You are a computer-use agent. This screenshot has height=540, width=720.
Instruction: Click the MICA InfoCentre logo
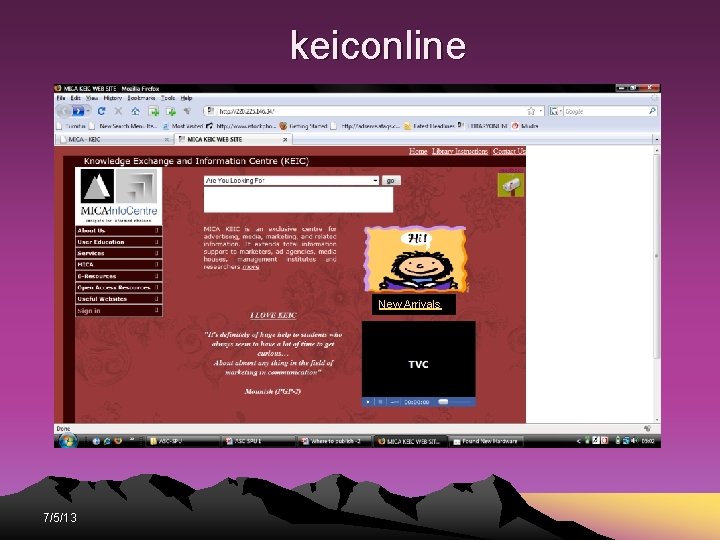(x=118, y=196)
